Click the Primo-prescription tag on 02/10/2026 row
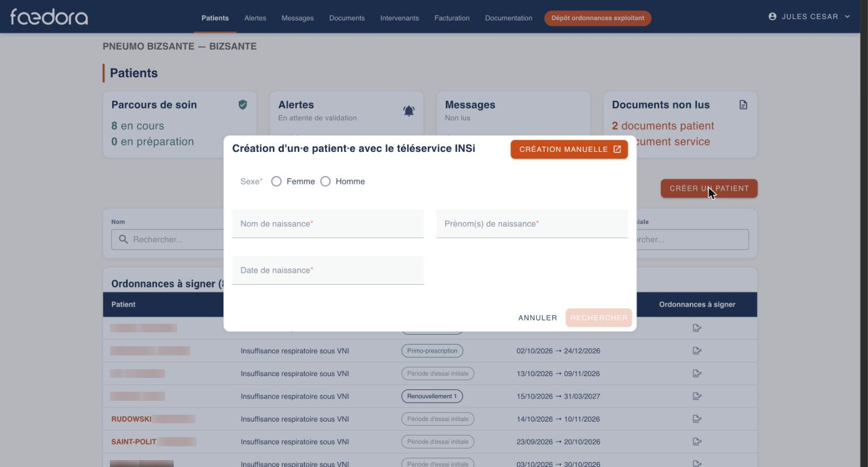The height and width of the screenshot is (467, 868). 432,351
